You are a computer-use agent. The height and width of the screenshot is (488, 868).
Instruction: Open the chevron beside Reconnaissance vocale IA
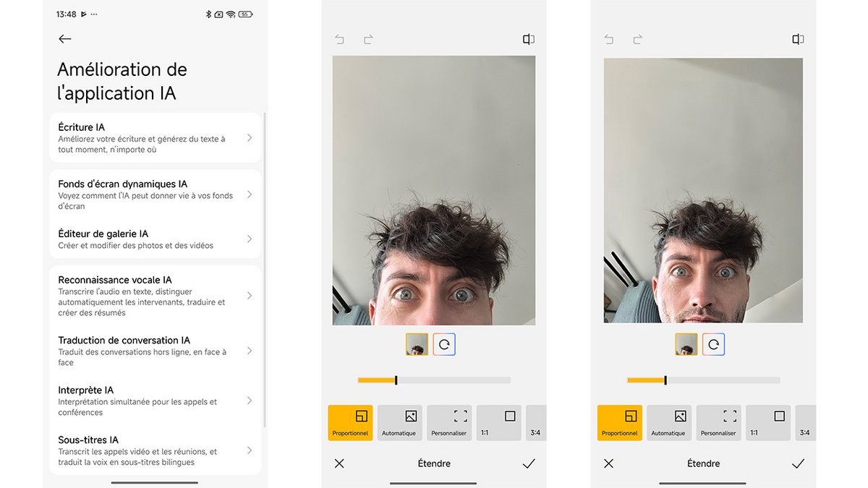click(250, 296)
